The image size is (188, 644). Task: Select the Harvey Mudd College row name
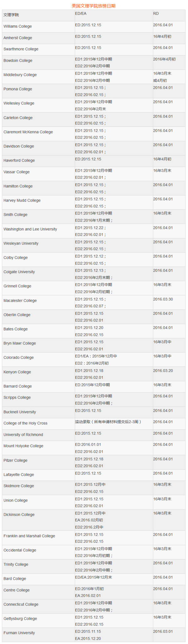coord(22,201)
